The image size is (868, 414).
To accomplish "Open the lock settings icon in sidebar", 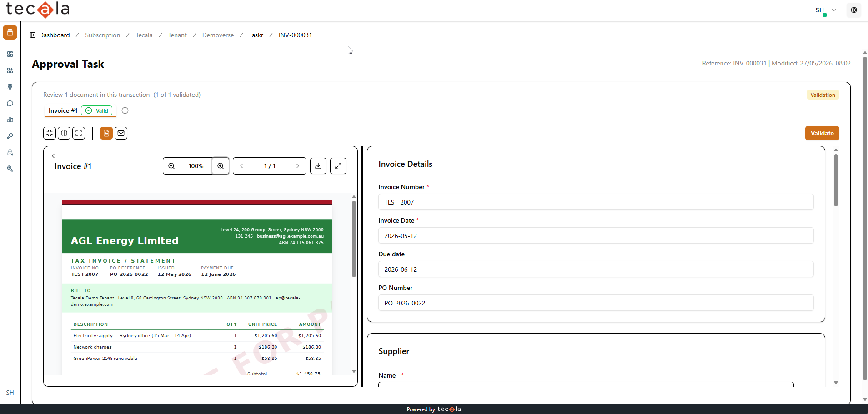I will click(x=10, y=152).
